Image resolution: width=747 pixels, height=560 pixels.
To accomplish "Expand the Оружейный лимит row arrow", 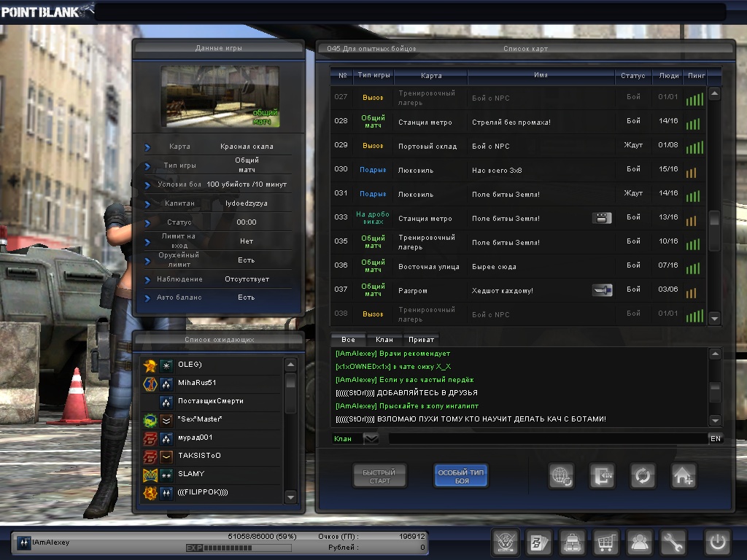I will [147, 261].
